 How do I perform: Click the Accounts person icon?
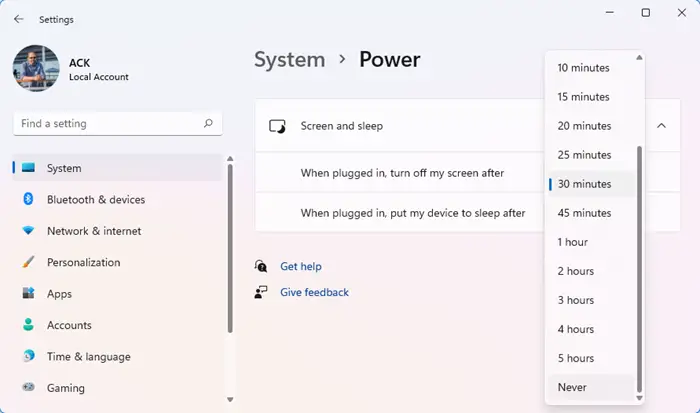click(x=28, y=325)
